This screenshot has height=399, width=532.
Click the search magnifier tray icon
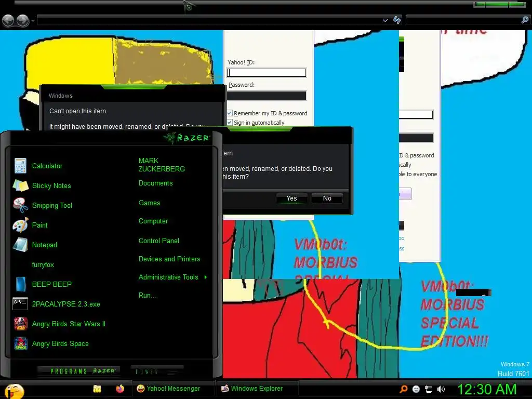tap(404, 389)
